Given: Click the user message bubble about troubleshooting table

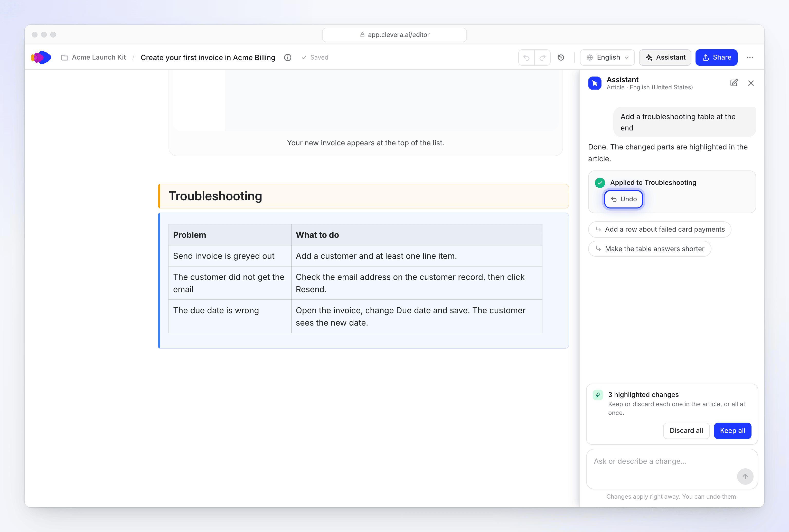Looking at the screenshot, I should tap(684, 122).
